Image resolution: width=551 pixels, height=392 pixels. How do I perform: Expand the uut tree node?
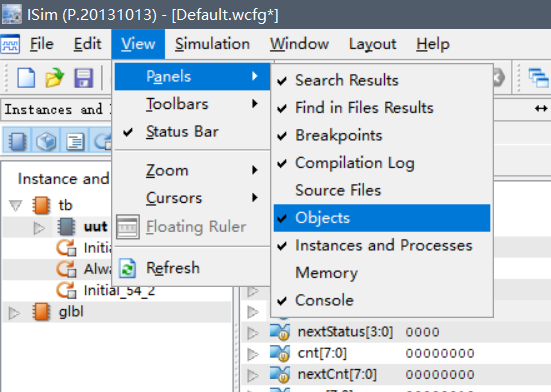click(x=39, y=228)
